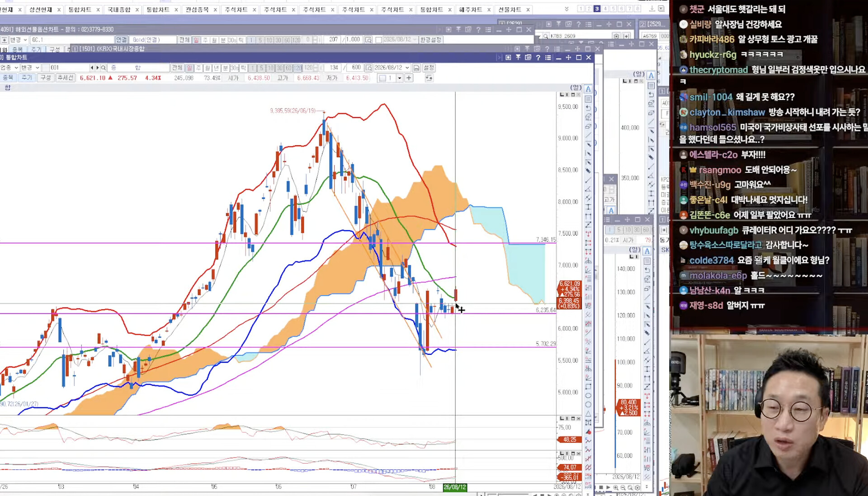Toggle the 연결 button in 해외선물옵션차트 toolbar
The height and width of the screenshot is (496, 868).
coord(122,40)
